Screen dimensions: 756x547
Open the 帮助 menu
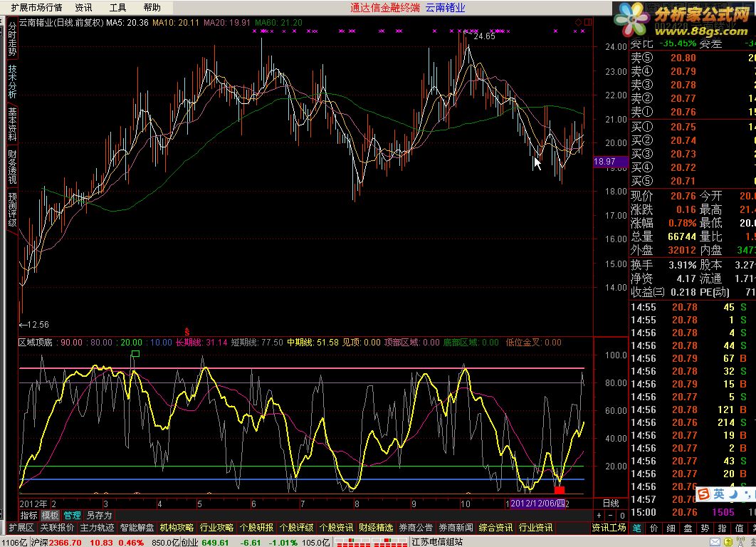pyautogui.click(x=152, y=7)
